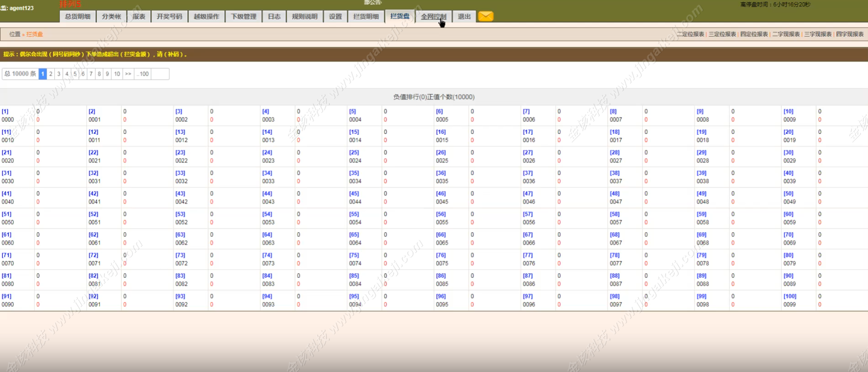Click rank link [1] for 0000
868x372 pixels.
coord(5,111)
